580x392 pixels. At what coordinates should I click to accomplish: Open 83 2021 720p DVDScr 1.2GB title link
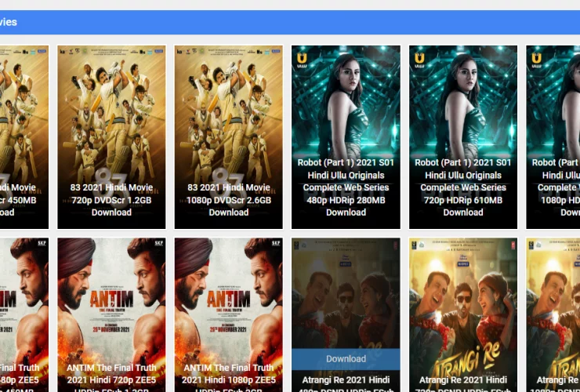[111, 200]
